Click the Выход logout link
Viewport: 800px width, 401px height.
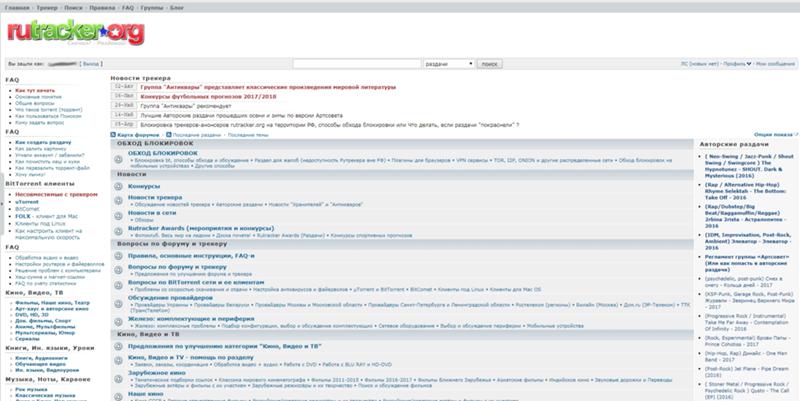pyautogui.click(x=91, y=64)
